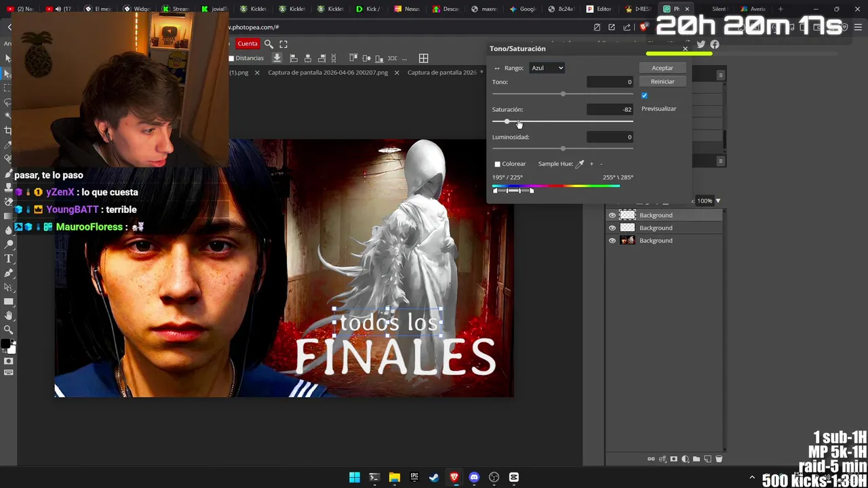Create a new layer
Image resolution: width=868 pixels, height=488 pixels.
click(x=707, y=459)
